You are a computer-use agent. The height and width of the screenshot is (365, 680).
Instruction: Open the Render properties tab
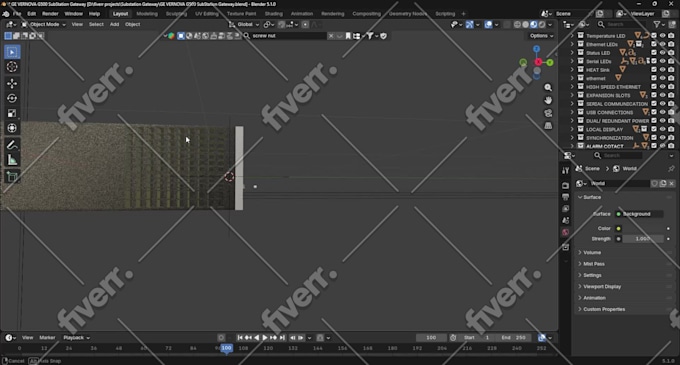pos(565,186)
